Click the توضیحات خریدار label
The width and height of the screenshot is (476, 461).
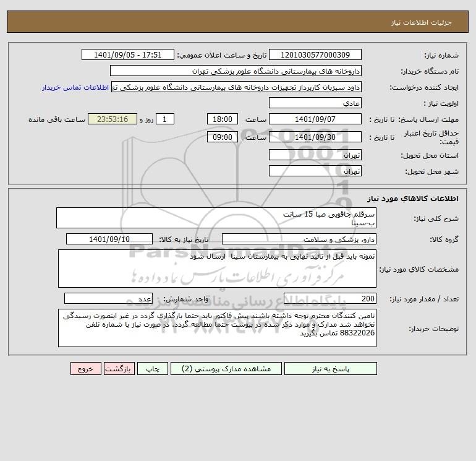click(433, 329)
